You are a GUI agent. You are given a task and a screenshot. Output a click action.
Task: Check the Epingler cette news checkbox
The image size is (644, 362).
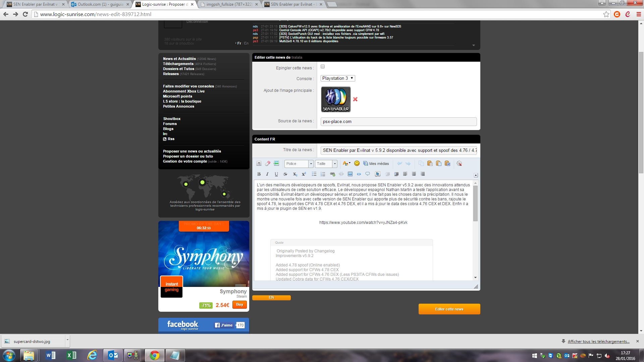[x=323, y=66]
